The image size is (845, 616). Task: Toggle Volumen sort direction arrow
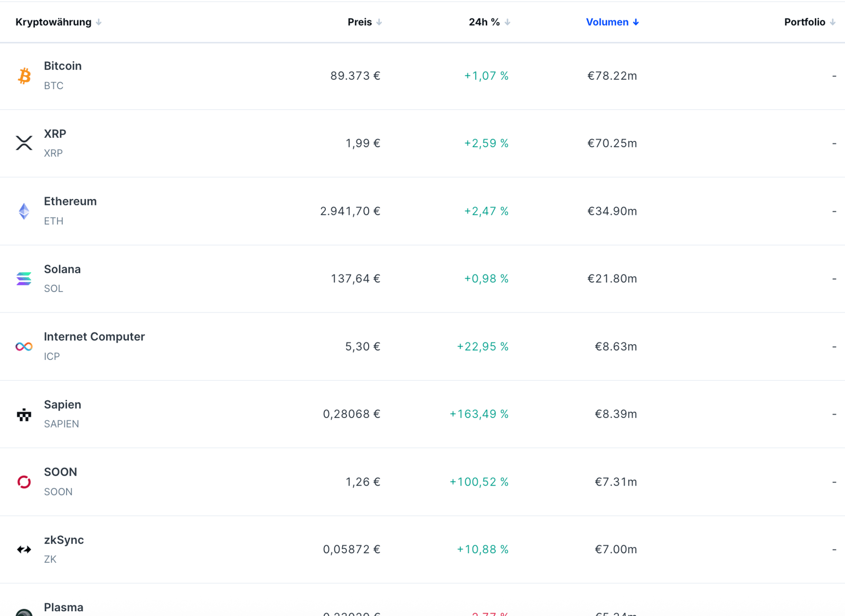[636, 22]
